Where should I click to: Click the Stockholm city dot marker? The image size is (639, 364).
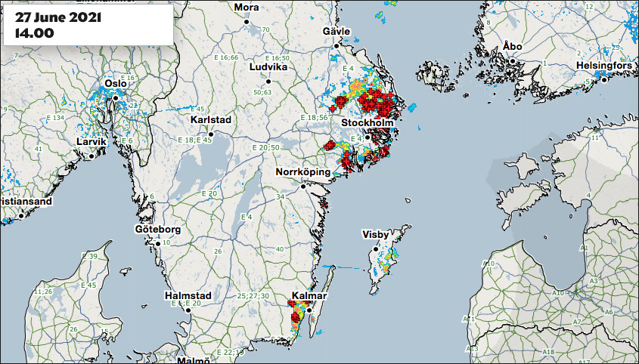[368, 137]
